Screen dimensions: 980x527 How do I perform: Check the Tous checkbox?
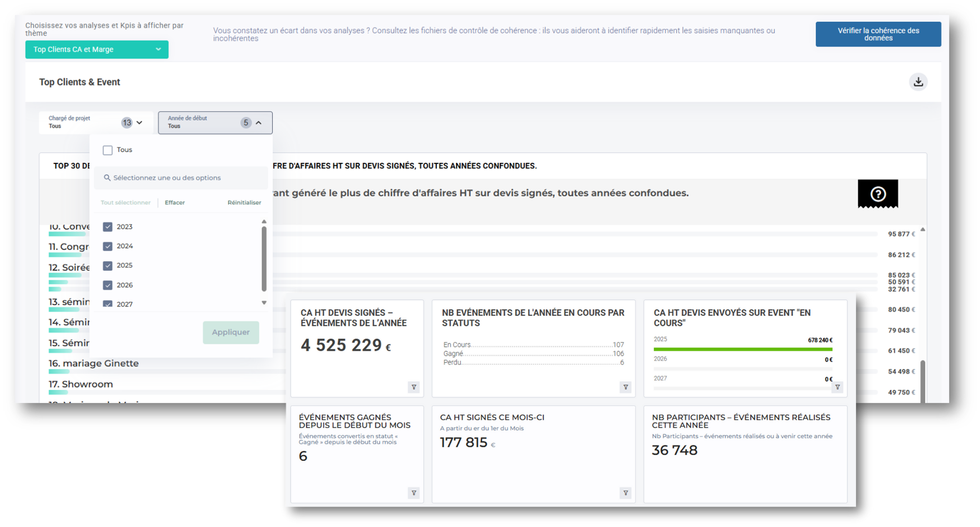point(107,150)
